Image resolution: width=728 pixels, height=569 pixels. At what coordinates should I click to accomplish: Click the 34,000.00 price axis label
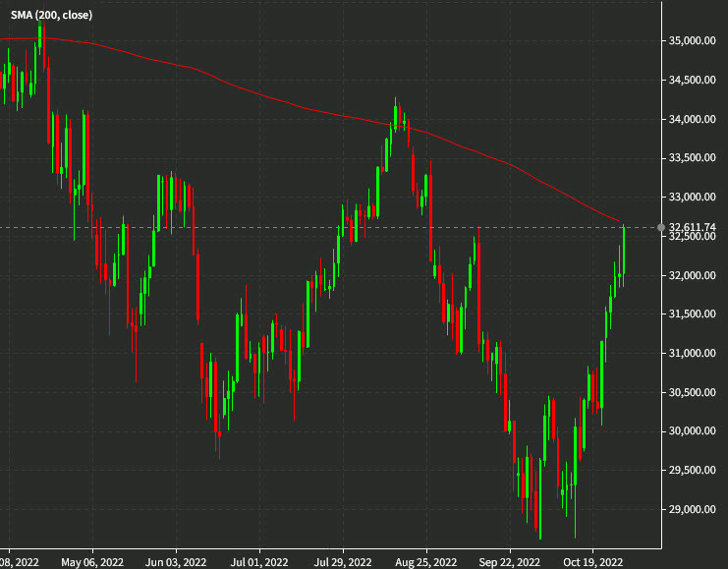692,119
